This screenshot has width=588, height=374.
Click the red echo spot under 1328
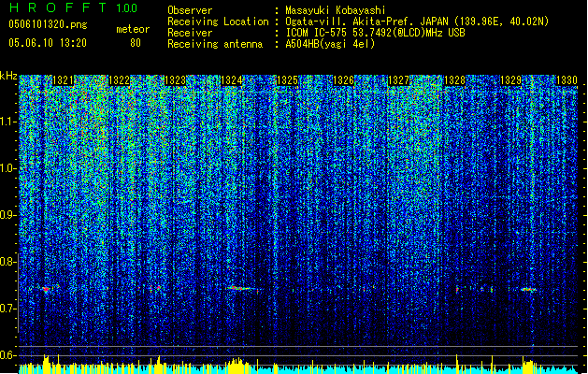tap(457, 290)
